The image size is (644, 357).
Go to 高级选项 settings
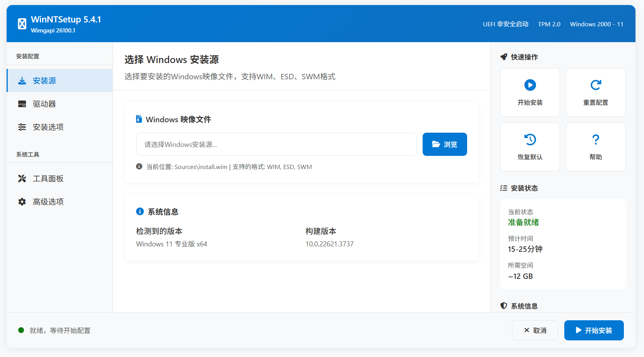coord(60,202)
